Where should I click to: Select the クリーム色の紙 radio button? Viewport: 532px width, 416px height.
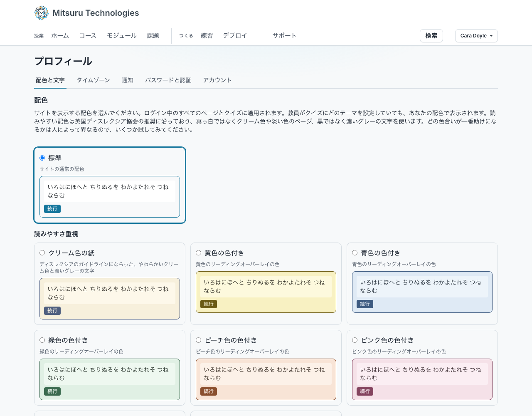click(x=42, y=253)
